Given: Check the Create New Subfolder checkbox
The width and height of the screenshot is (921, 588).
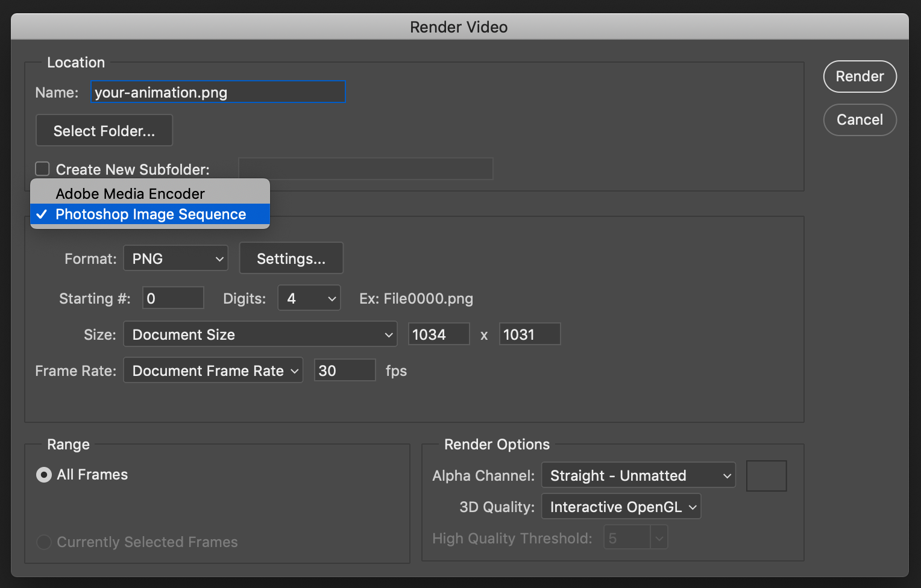Looking at the screenshot, I should coord(42,169).
